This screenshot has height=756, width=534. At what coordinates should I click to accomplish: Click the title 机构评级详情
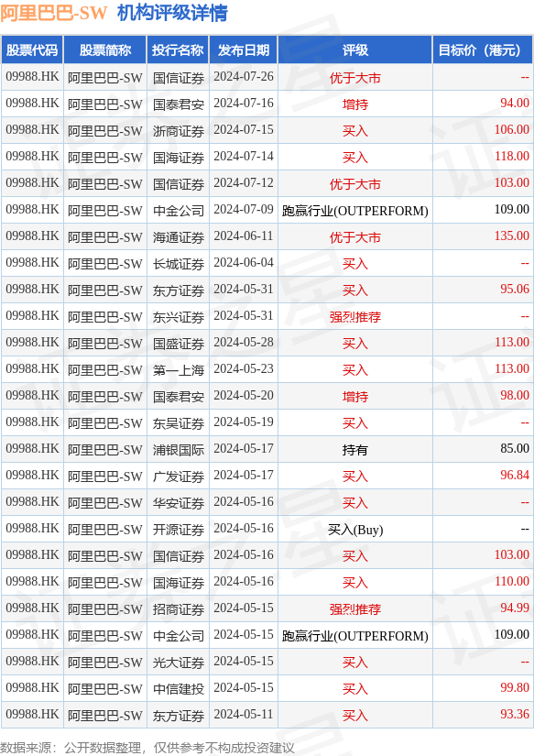coord(172,13)
